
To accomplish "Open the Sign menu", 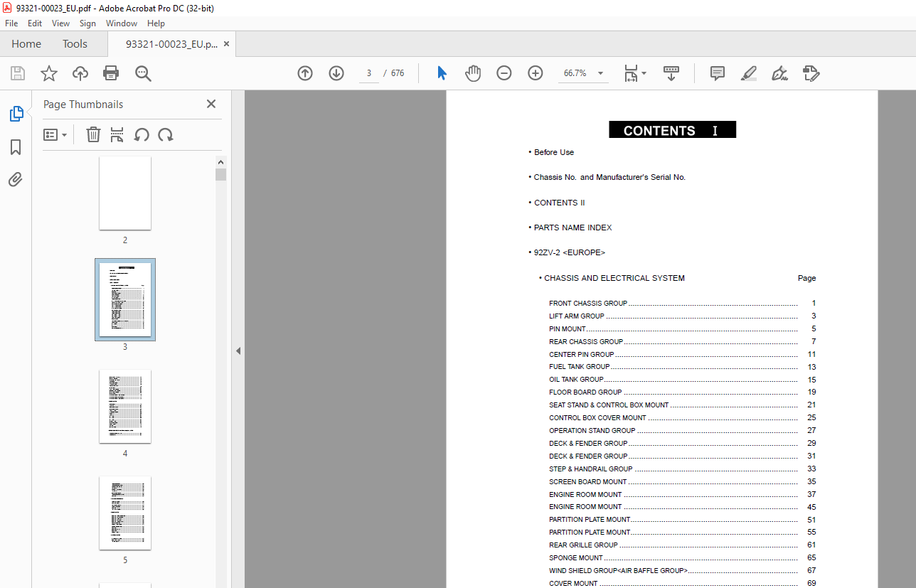I will (87, 23).
